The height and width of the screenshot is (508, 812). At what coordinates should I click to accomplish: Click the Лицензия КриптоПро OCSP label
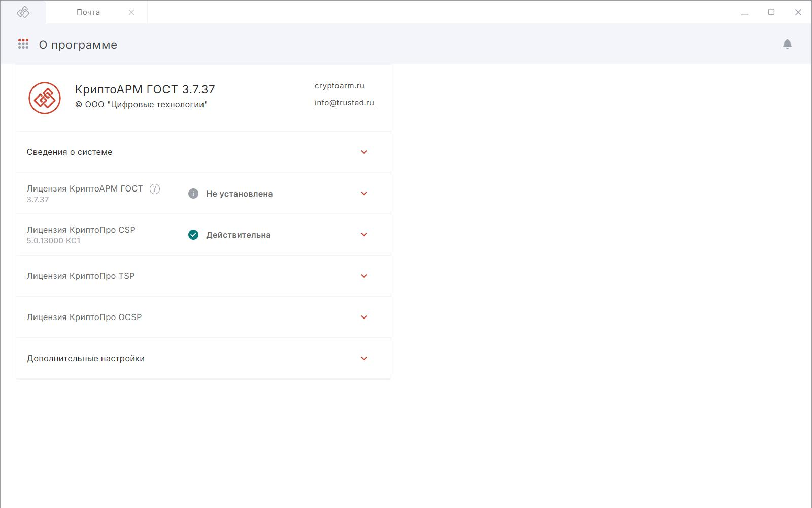coord(84,317)
